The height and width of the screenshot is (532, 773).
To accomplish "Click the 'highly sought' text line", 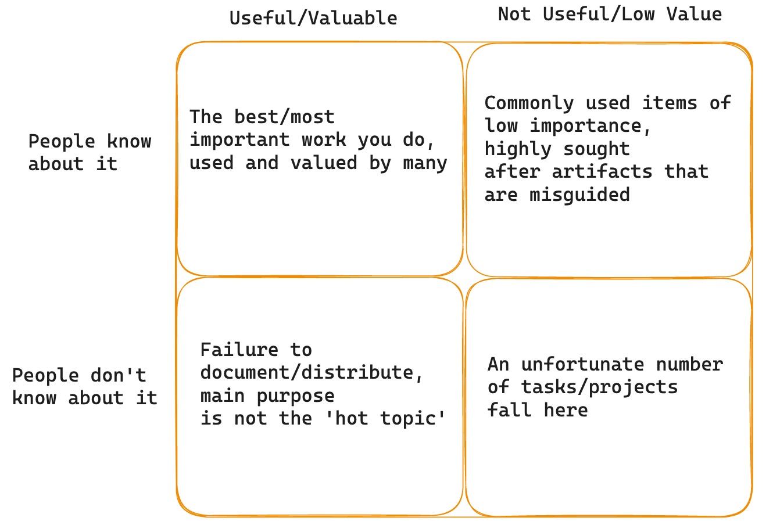I will [557, 149].
